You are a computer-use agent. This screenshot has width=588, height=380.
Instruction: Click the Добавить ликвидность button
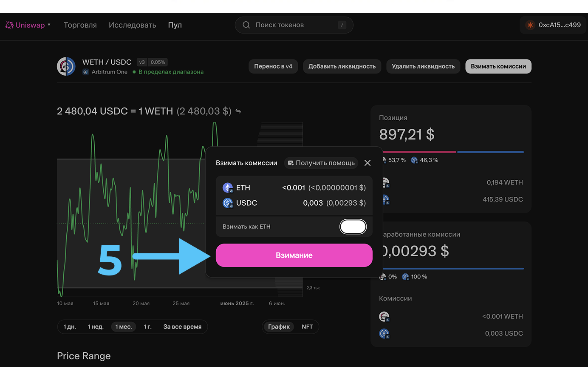point(342,66)
